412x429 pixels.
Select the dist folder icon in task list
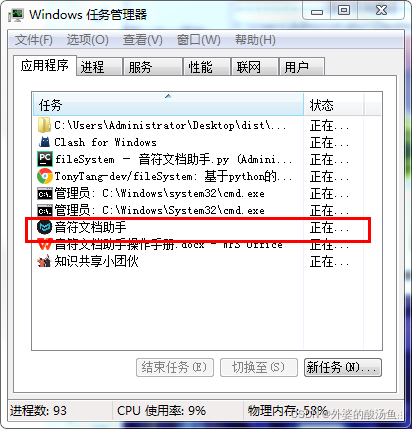[x=44, y=125]
